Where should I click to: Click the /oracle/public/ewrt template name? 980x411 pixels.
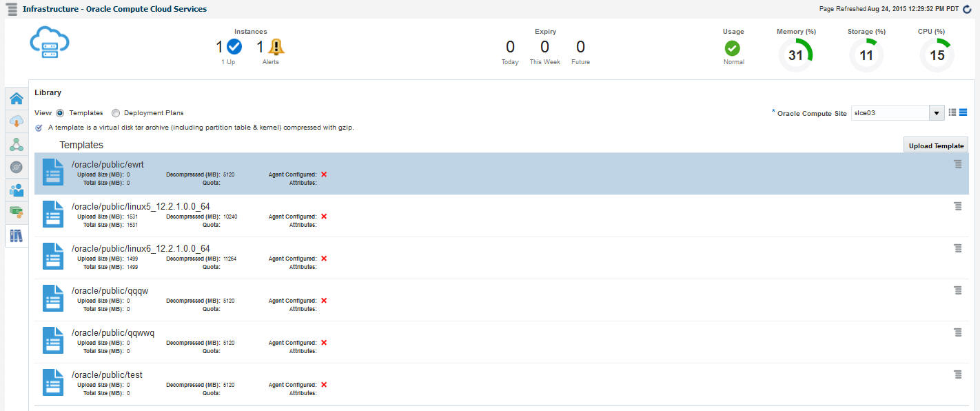point(108,164)
